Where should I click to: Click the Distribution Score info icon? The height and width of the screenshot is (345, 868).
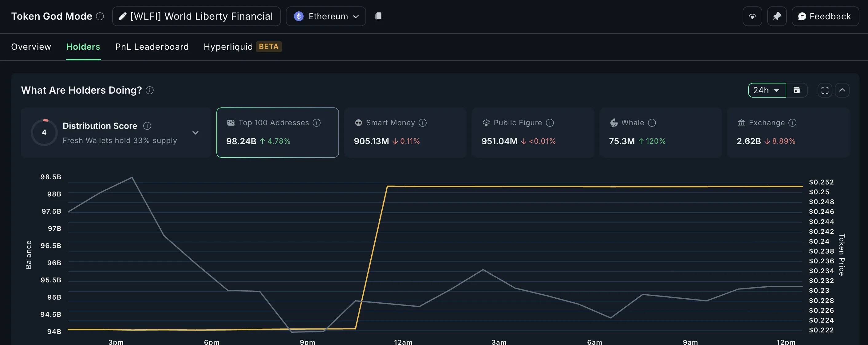pyautogui.click(x=147, y=126)
